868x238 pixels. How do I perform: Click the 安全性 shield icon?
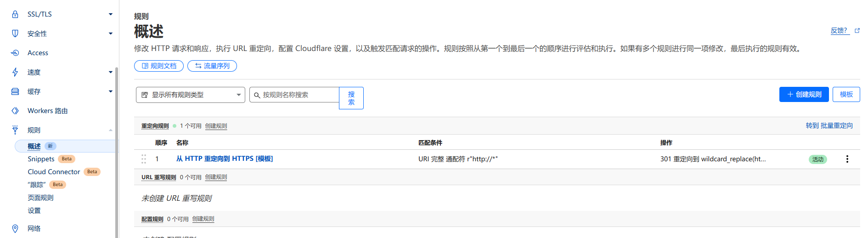(x=15, y=34)
